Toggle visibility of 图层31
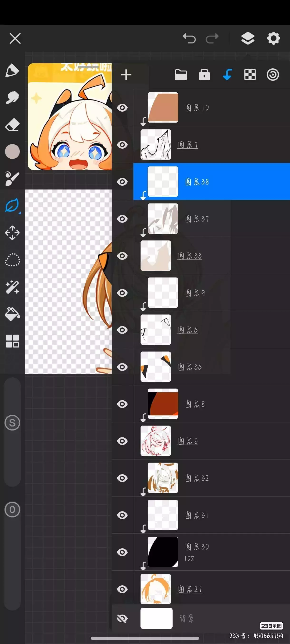 click(122, 515)
